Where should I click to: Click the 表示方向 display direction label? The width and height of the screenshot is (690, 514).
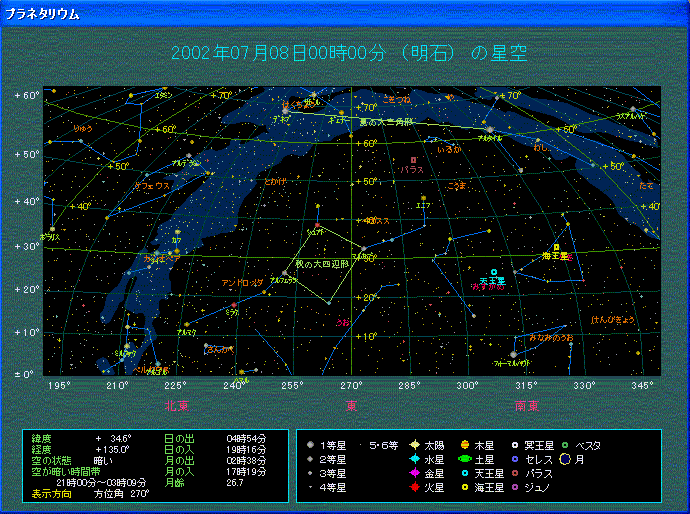49,493
